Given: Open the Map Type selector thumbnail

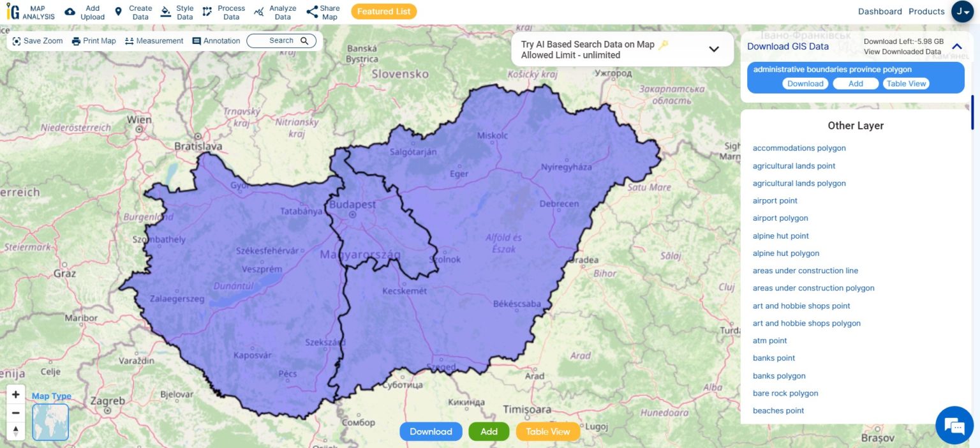Looking at the screenshot, I should point(50,422).
